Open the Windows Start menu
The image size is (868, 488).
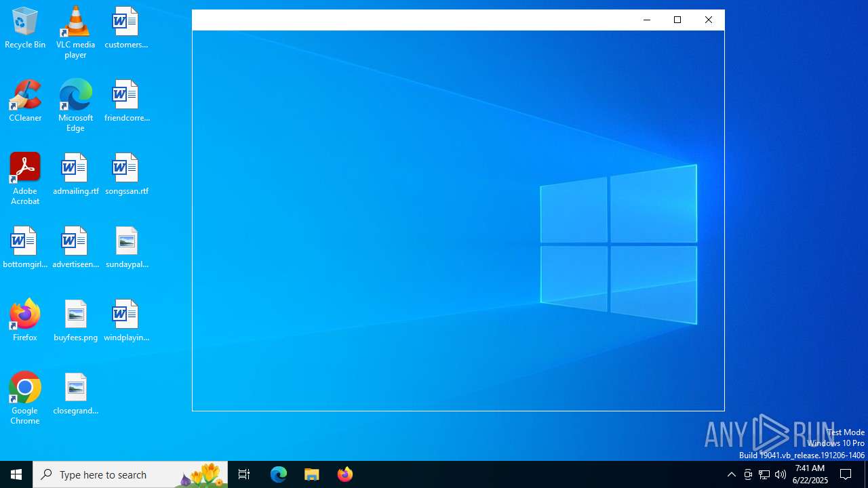[x=16, y=474]
